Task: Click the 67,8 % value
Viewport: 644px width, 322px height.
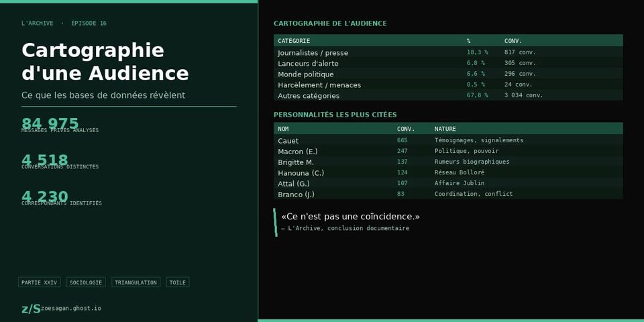Action: [477, 95]
